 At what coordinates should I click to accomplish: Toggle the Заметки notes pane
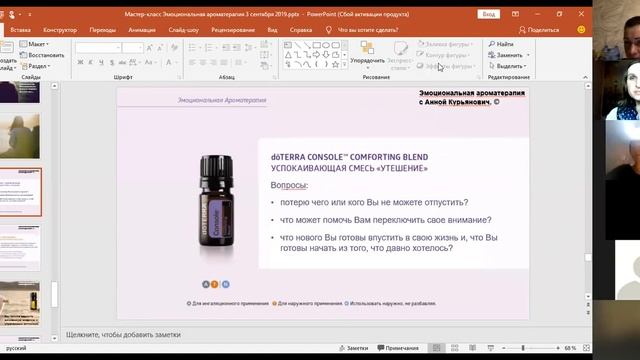[353, 348]
